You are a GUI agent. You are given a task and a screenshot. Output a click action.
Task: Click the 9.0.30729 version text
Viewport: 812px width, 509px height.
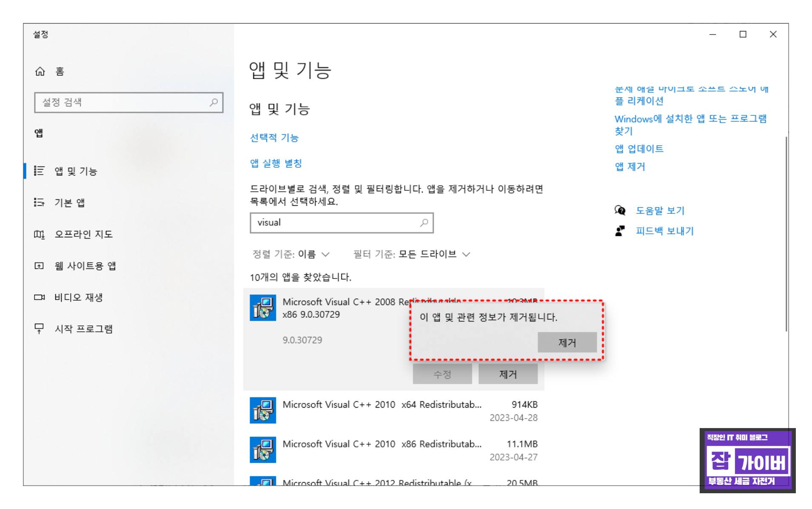point(302,340)
